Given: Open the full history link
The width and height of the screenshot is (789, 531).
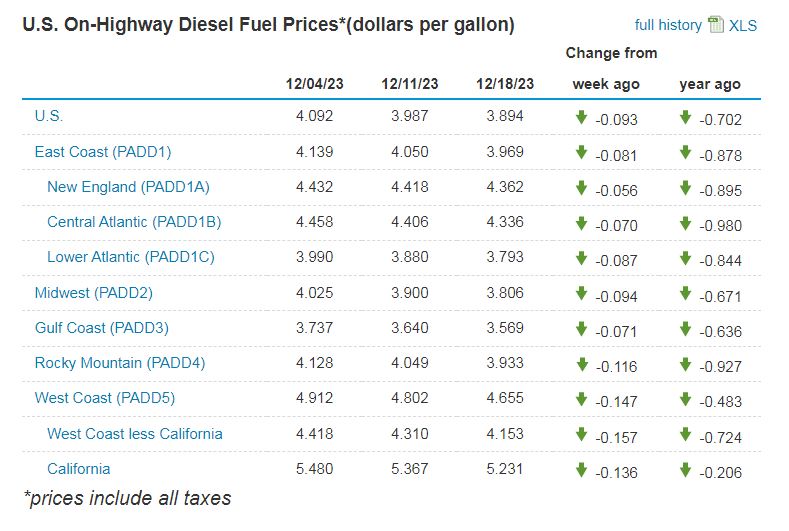Looking at the screenshot, I should 668,25.
